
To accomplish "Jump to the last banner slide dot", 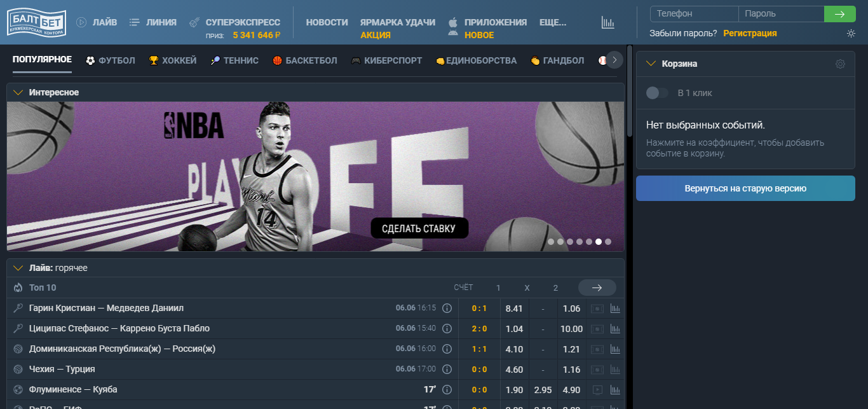I will [x=608, y=242].
